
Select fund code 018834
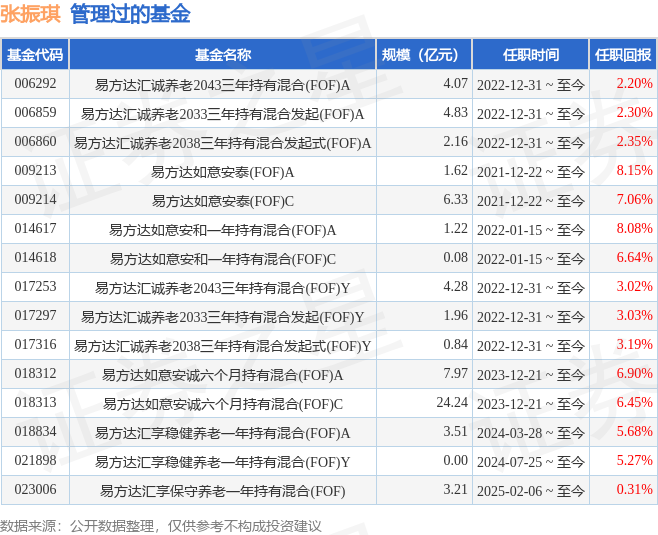point(35,431)
